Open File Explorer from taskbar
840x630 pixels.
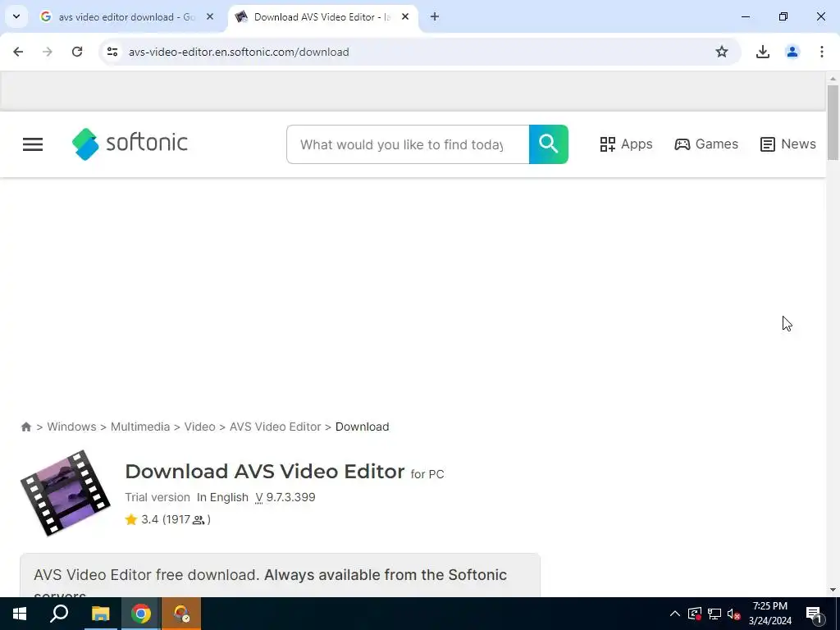[x=100, y=614]
